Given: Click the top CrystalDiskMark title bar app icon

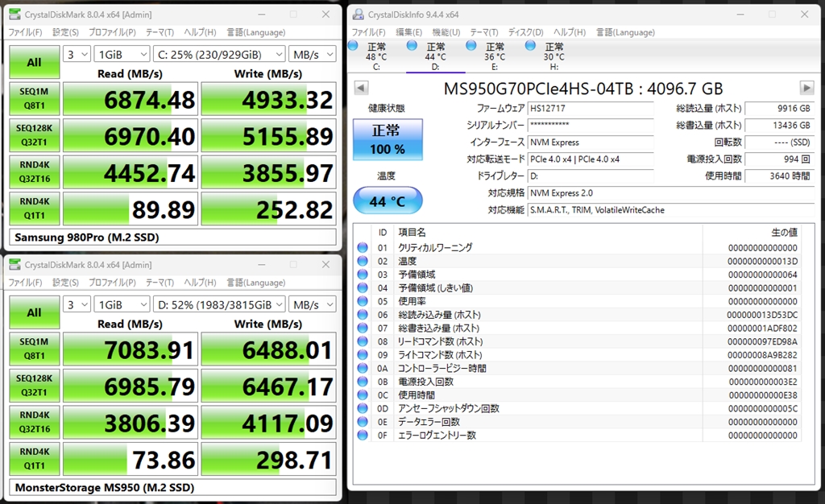Looking at the screenshot, I should click(x=15, y=14).
